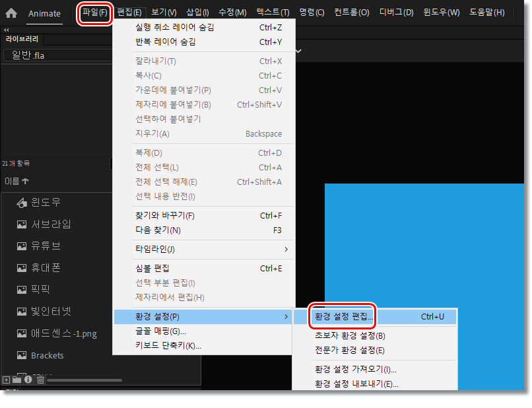Click the image icon beside 서브라임

[22, 224]
